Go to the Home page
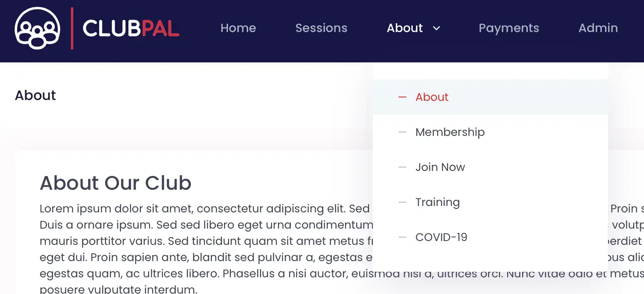Image resolution: width=644 pixels, height=294 pixels. (x=238, y=28)
